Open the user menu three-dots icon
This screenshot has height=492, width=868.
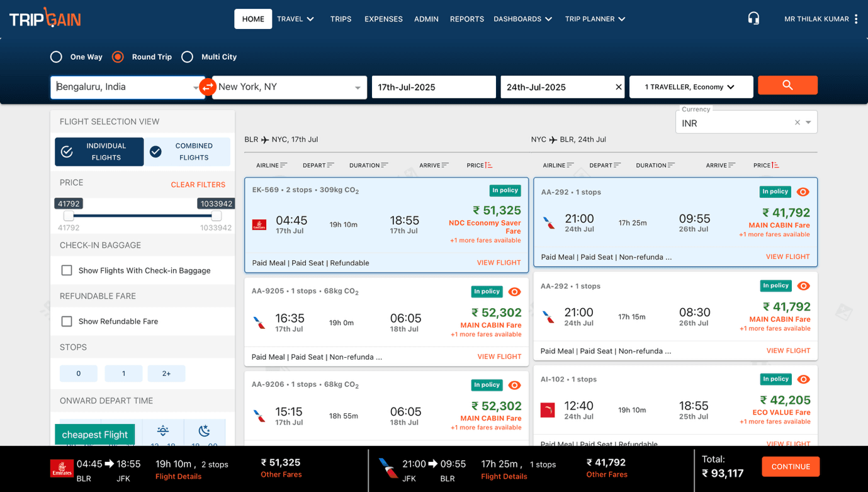click(x=856, y=19)
